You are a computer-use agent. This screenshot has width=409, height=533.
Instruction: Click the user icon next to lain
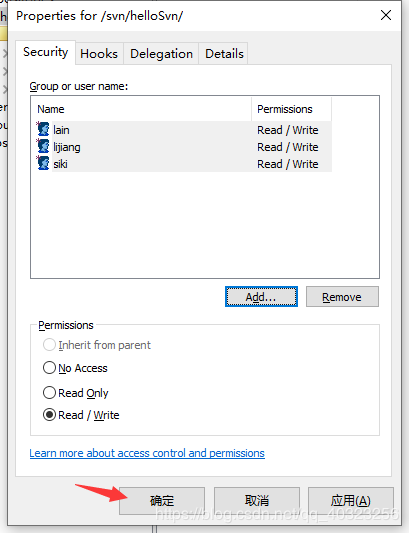click(43, 129)
